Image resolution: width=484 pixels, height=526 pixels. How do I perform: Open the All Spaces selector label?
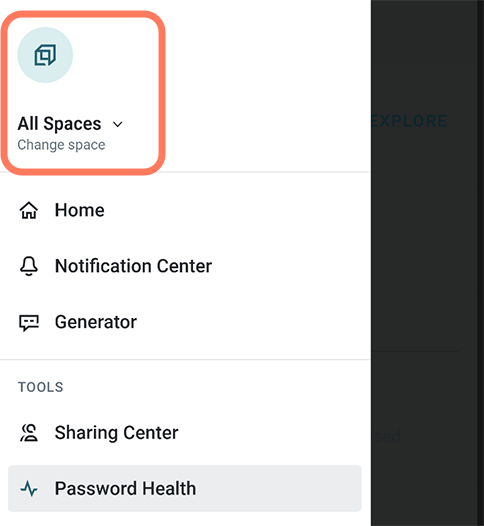59,124
